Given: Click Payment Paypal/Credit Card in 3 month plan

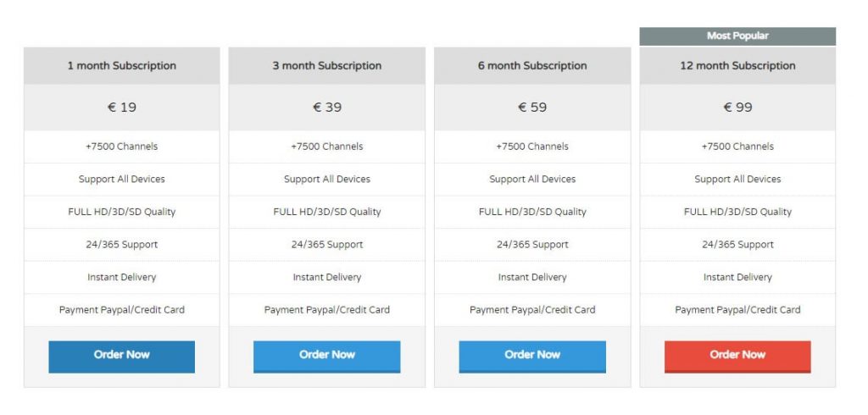Looking at the screenshot, I should pyautogui.click(x=326, y=310).
